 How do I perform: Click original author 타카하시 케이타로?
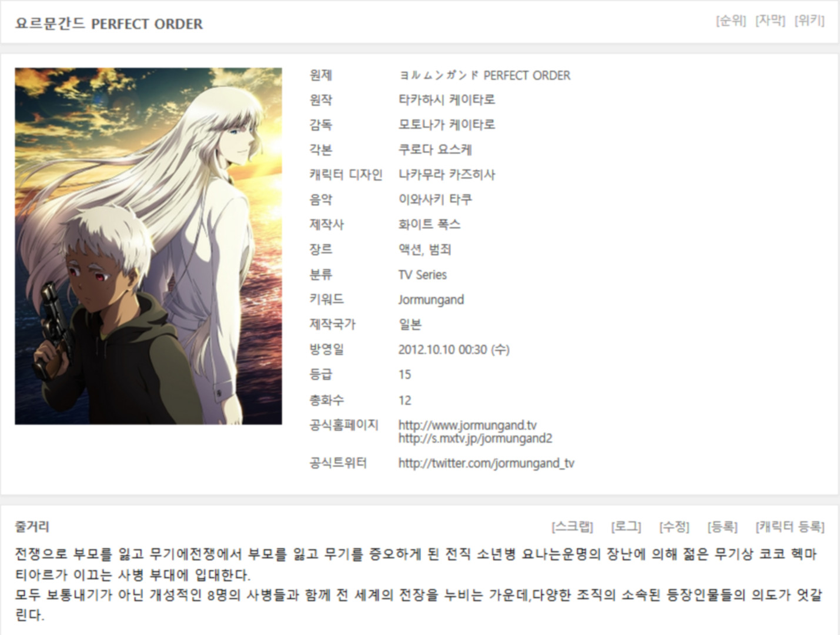point(447,100)
